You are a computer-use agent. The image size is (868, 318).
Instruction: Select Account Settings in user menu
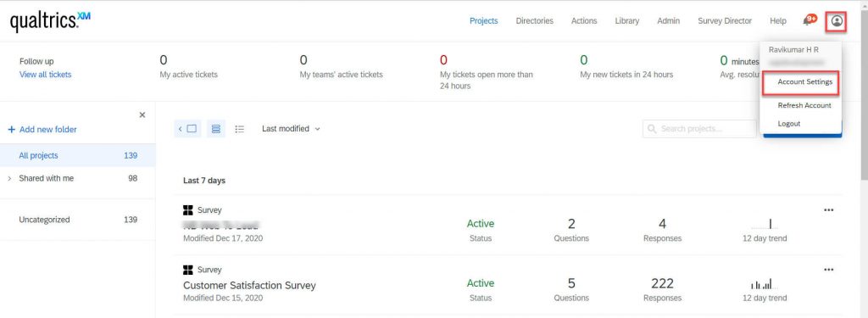[804, 82]
